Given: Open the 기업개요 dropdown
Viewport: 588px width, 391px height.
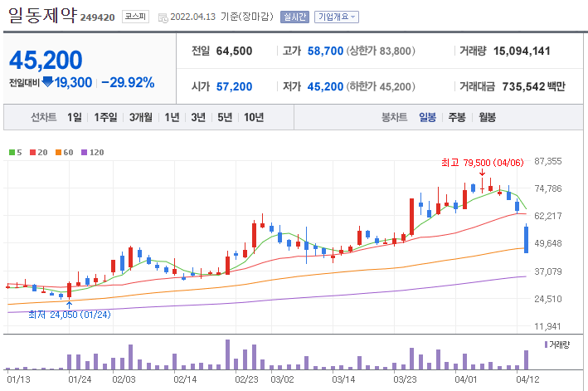Looking at the screenshot, I should point(337,17).
